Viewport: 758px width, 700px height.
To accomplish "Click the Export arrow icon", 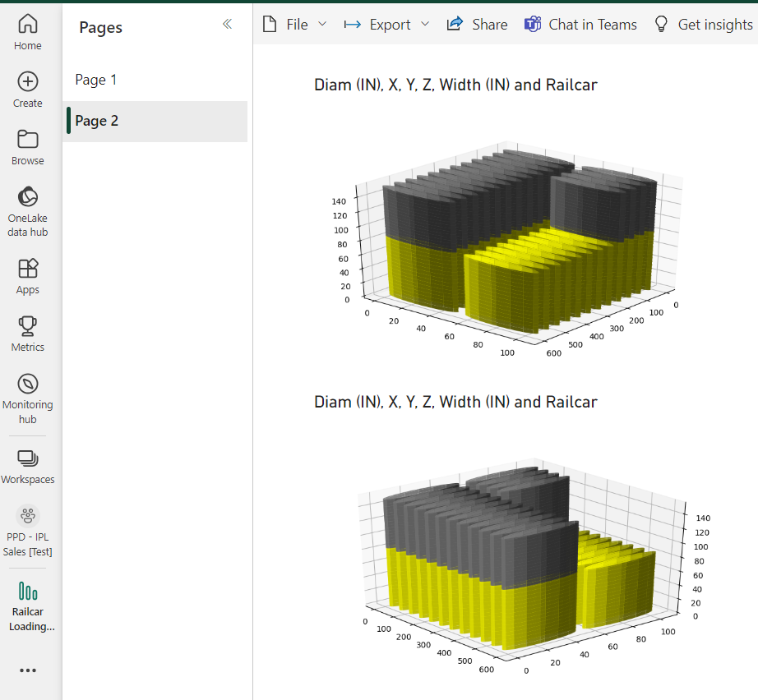I will (x=353, y=24).
